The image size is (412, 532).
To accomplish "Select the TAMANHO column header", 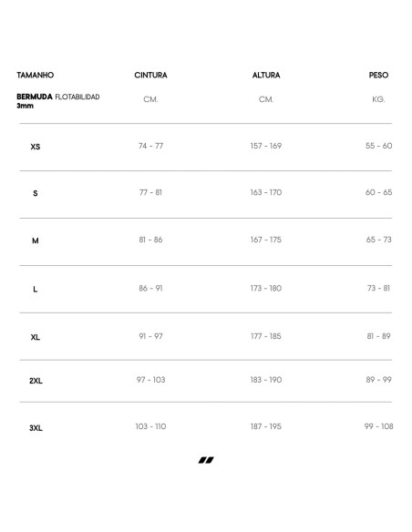I will pos(36,75).
